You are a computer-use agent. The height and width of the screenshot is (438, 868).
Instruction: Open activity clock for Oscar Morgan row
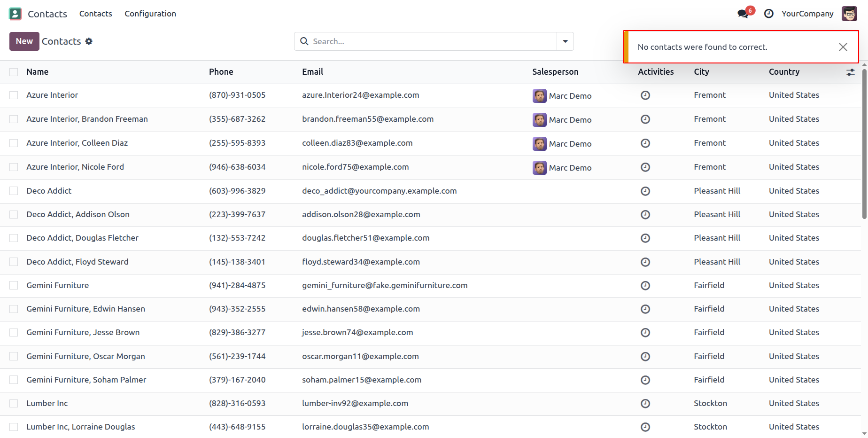click(x=645, y=357)
